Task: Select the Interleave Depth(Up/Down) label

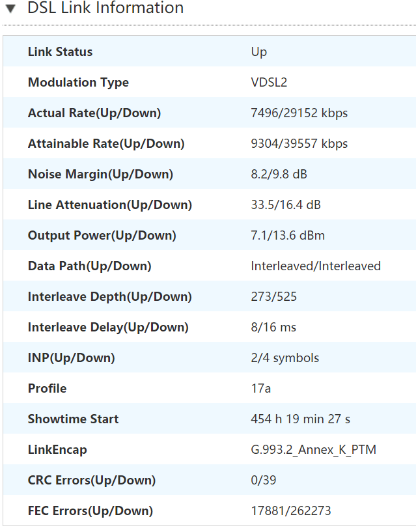Action: [x=109, y=297]
